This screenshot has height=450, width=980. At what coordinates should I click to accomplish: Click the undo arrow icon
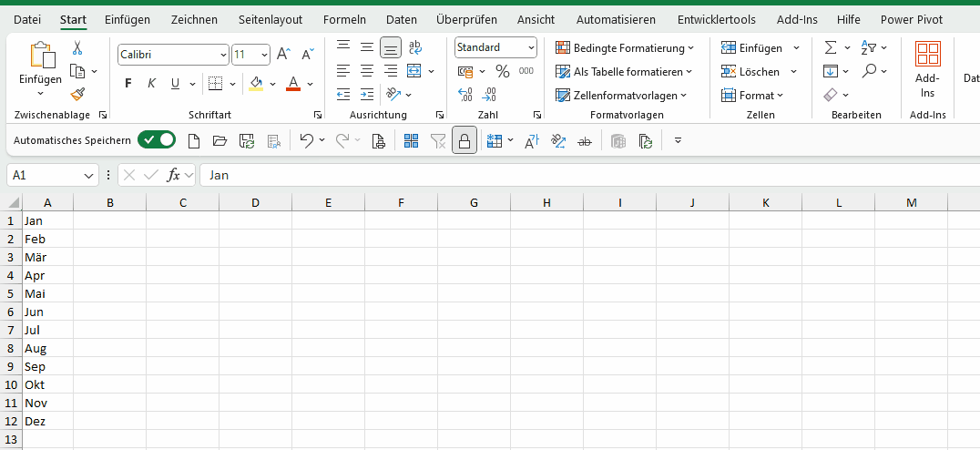306,140
